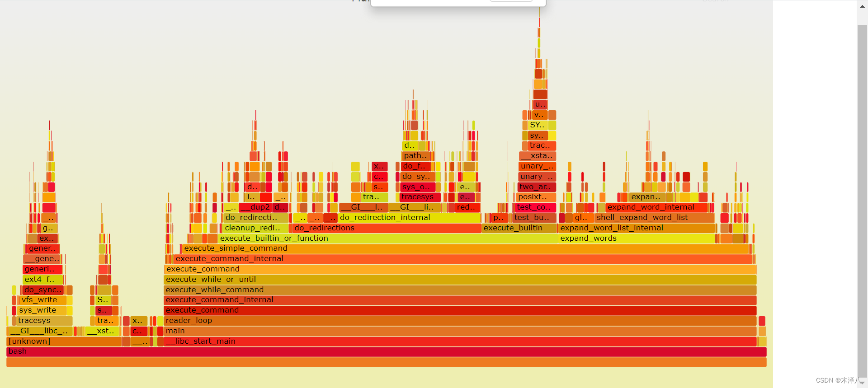
Task: Click the execute_while_command frame
Action: click(460, 290)
